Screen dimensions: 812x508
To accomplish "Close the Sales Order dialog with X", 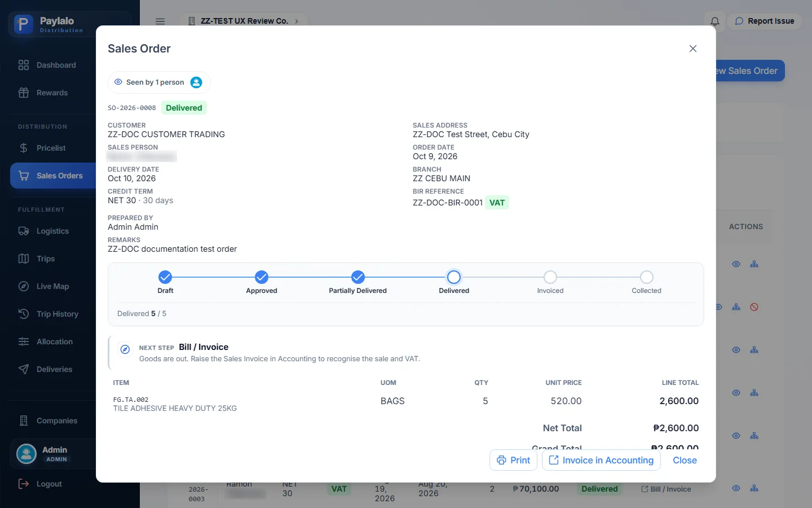I will [x=693, y=49].
